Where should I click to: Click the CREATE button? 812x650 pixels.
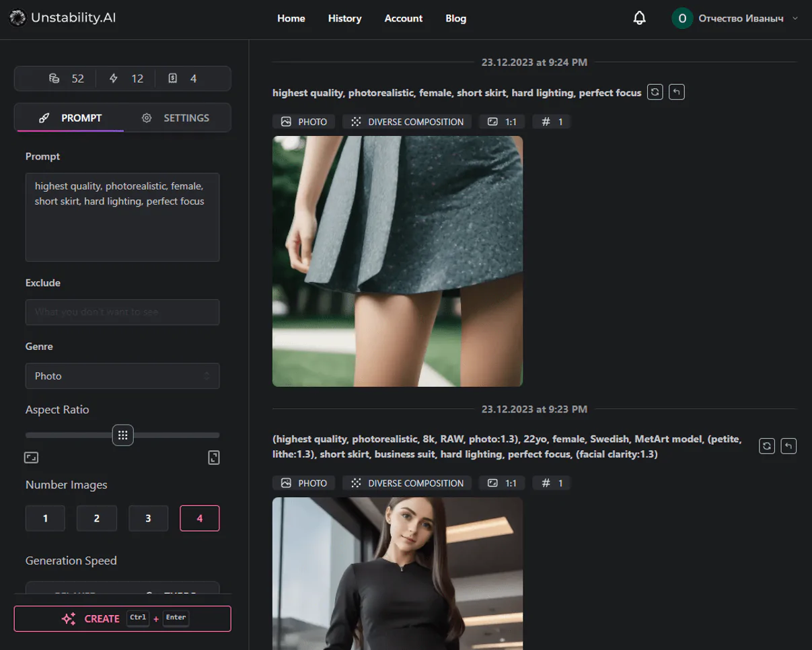pos(122,618)
